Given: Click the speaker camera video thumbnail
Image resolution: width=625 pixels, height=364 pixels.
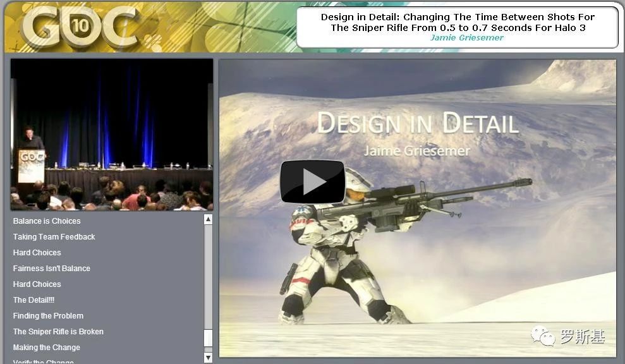Looking at the screenshot, I should 112,135.
